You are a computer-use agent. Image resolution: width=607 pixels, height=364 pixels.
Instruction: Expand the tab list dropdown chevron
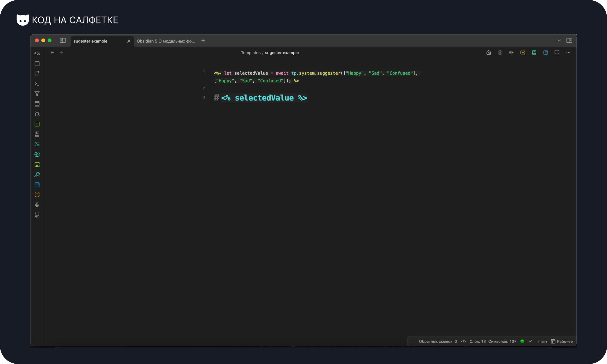click(x=559, y=40)
